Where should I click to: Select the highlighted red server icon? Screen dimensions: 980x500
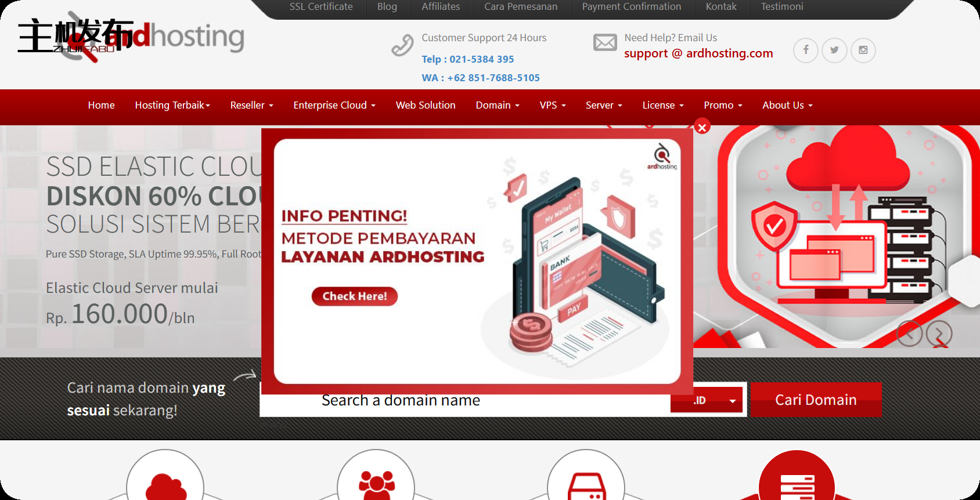[x=797, y=484]
